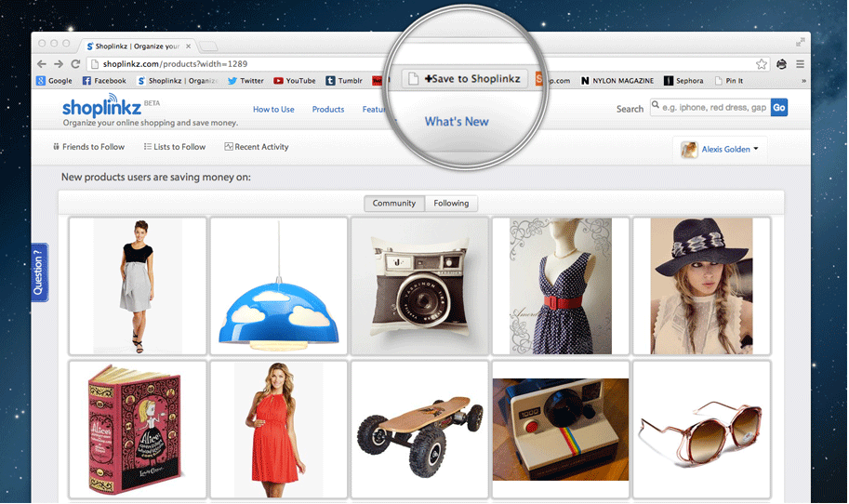Open the black and grey maternity dress product
The width and height of the screenshot is (849, 504).
point(138,286)
